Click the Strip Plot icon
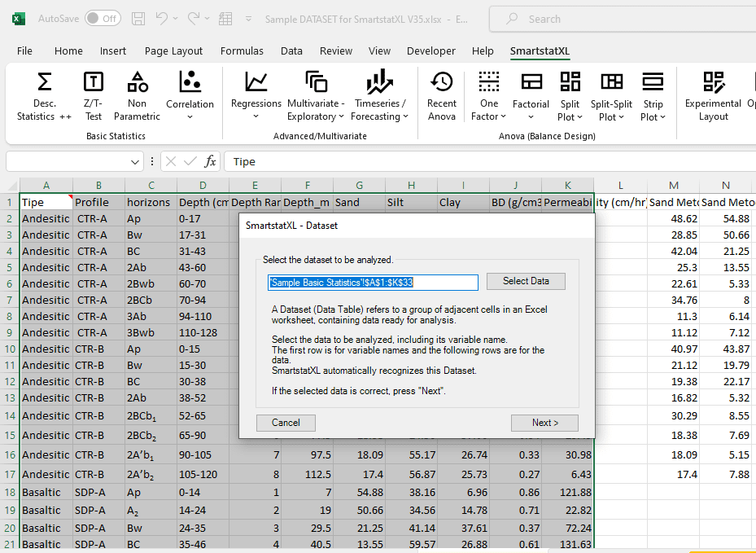 click(x=653, y=95)
